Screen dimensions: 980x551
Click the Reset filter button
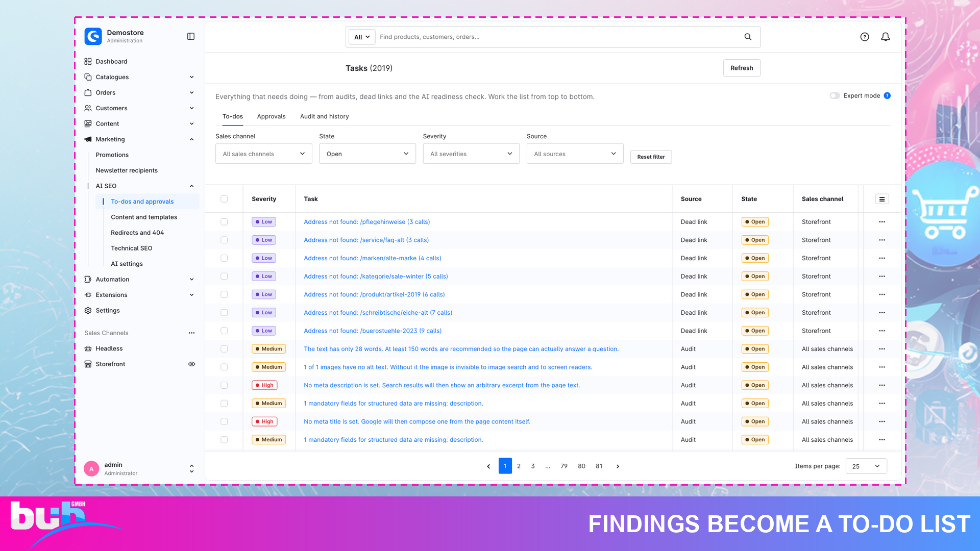coord(651,157)
